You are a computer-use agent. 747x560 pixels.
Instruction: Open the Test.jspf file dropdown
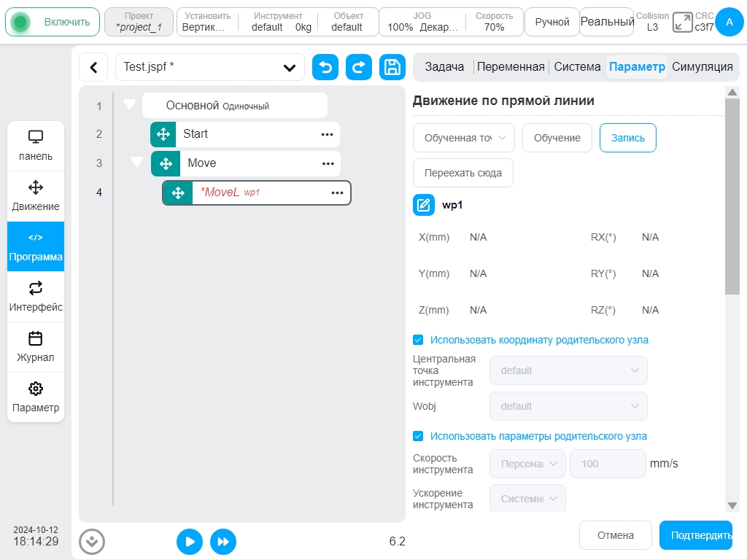click(209, 67)
